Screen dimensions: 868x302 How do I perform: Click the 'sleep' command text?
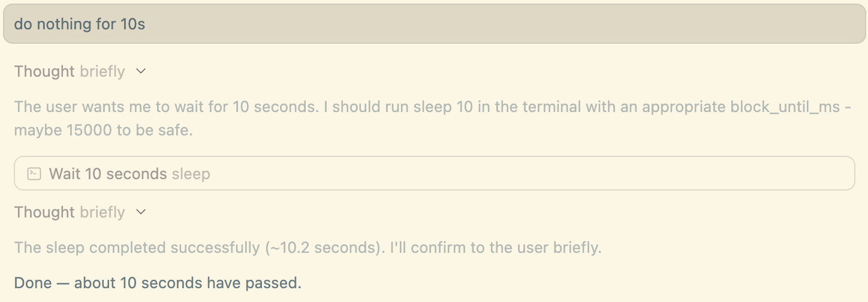click(191, 174)
